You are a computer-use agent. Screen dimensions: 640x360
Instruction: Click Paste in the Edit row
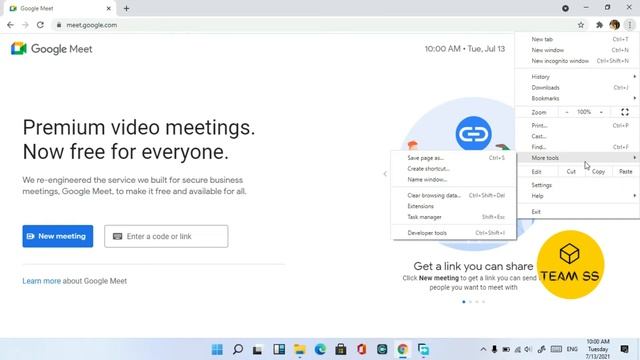(x=625, y=172)
